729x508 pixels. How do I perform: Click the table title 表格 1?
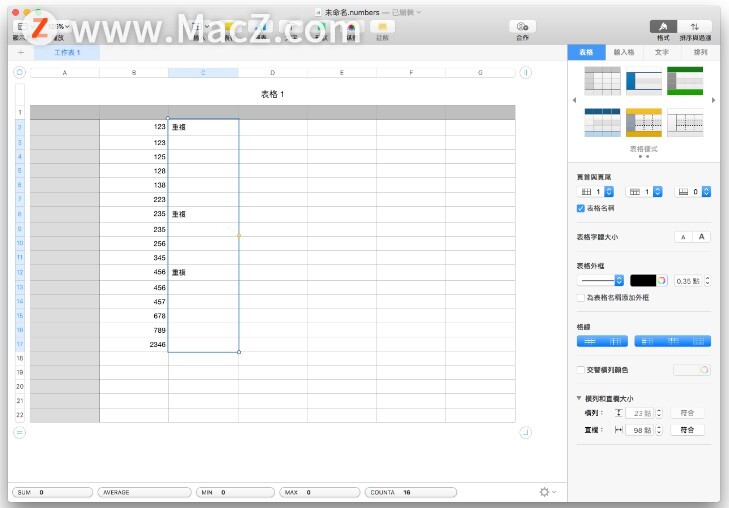click(x=272, y=94)
